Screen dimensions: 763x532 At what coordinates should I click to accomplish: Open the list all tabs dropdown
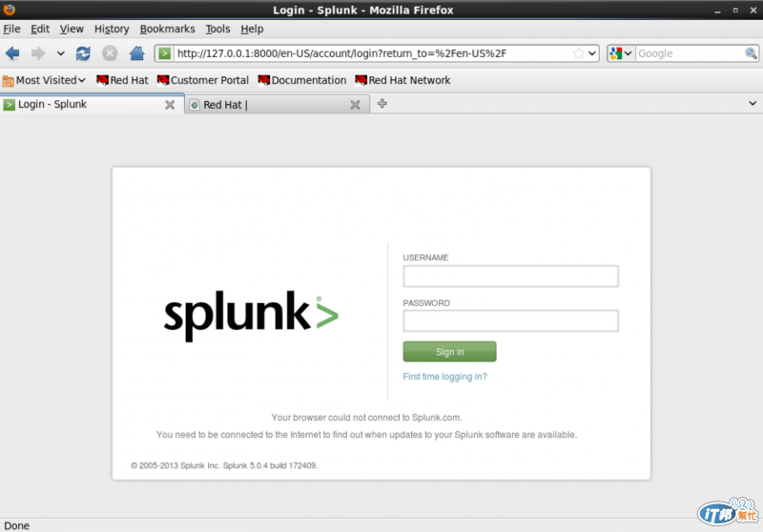coord(753,103)
